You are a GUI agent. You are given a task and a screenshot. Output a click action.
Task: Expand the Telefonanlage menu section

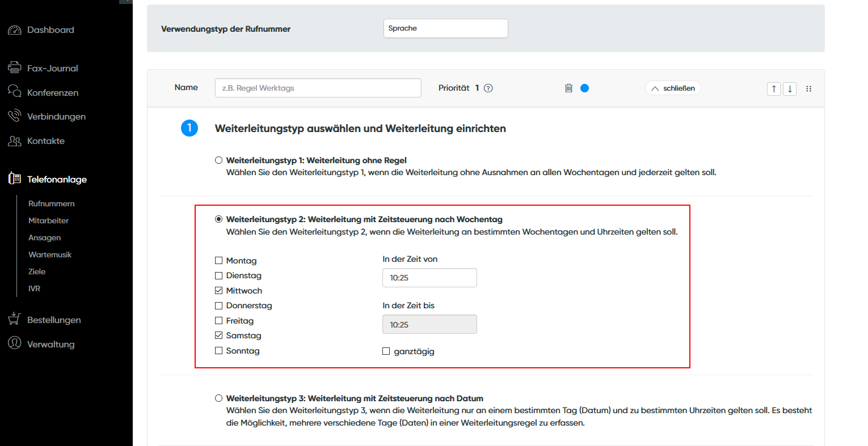[57, 180]
